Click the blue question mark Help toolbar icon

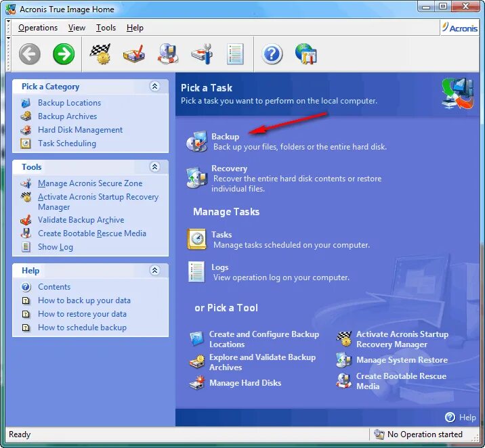(x=272, y=54)
